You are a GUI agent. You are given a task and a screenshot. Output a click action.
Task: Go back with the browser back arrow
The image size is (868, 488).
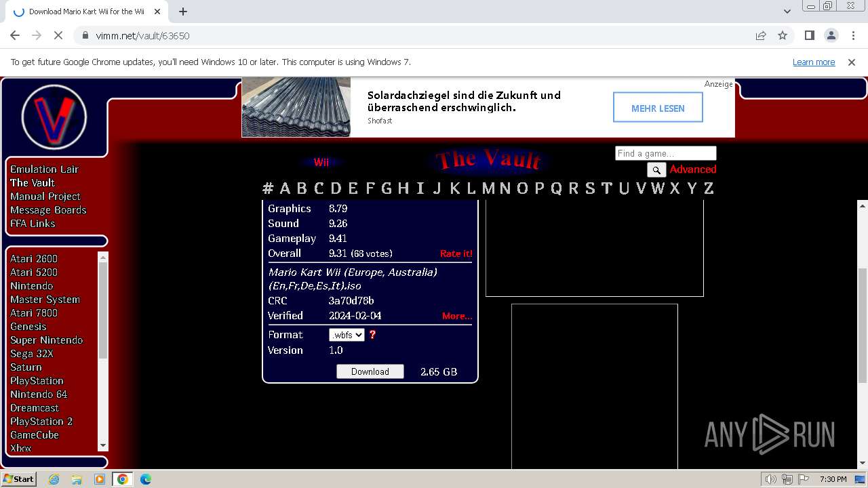[x=15, y=35]
